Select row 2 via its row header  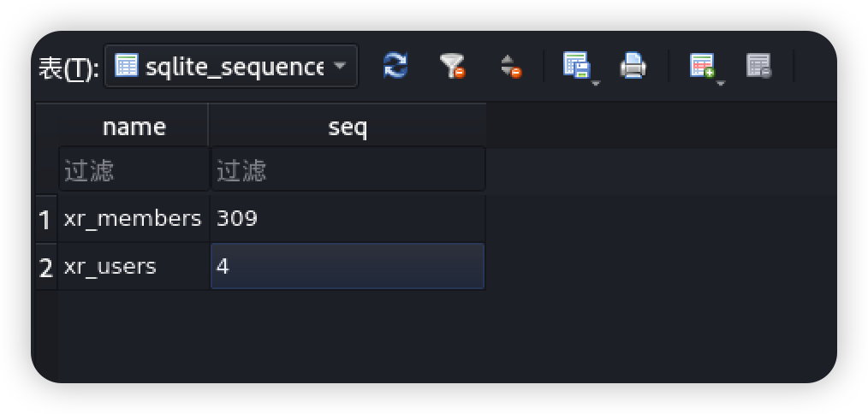tap(46, 267)
